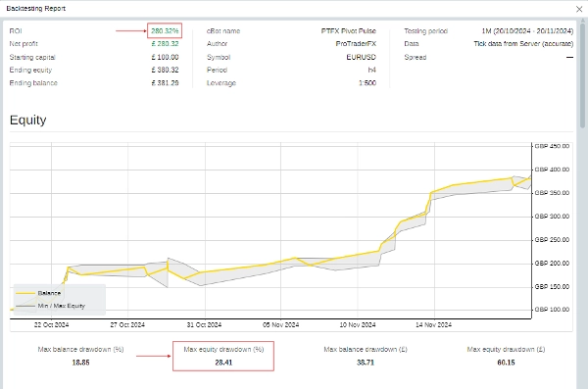Screen dimensions: 588x389
Task: Click the 31 Oct 2024 axis label
Action: [205, 325]
